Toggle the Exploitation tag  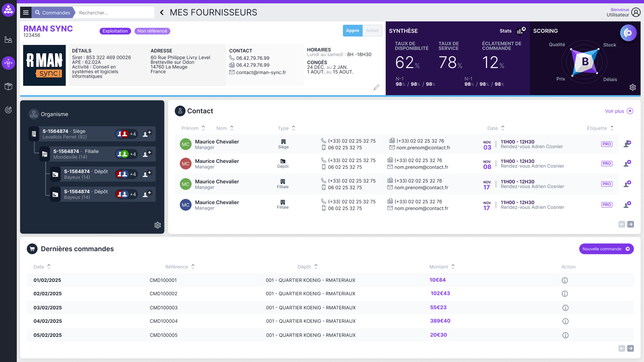coord(115,31)
